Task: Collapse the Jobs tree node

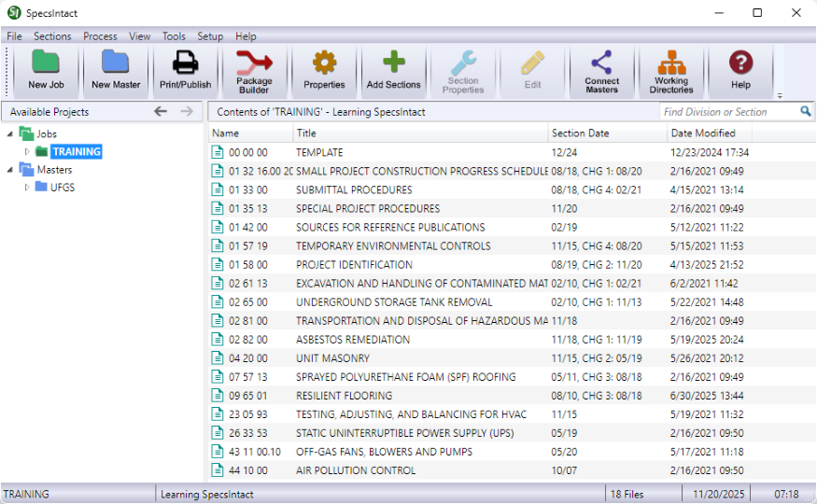Action: 10,133
